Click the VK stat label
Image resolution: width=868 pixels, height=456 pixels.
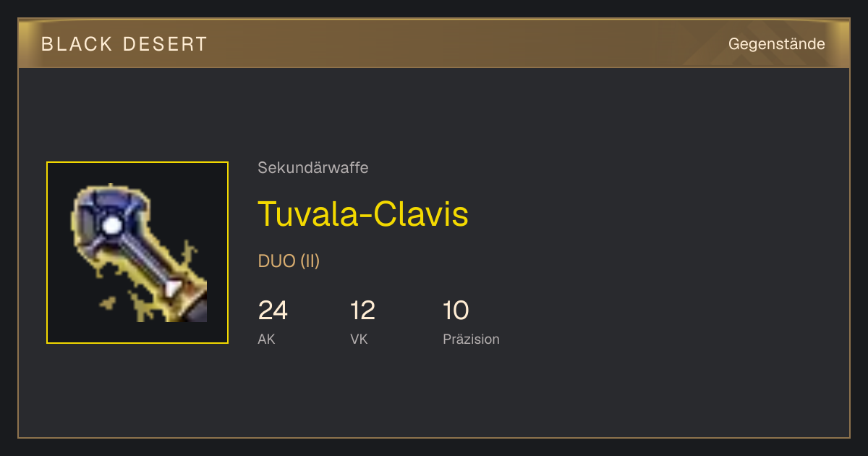tap(359, 339)
